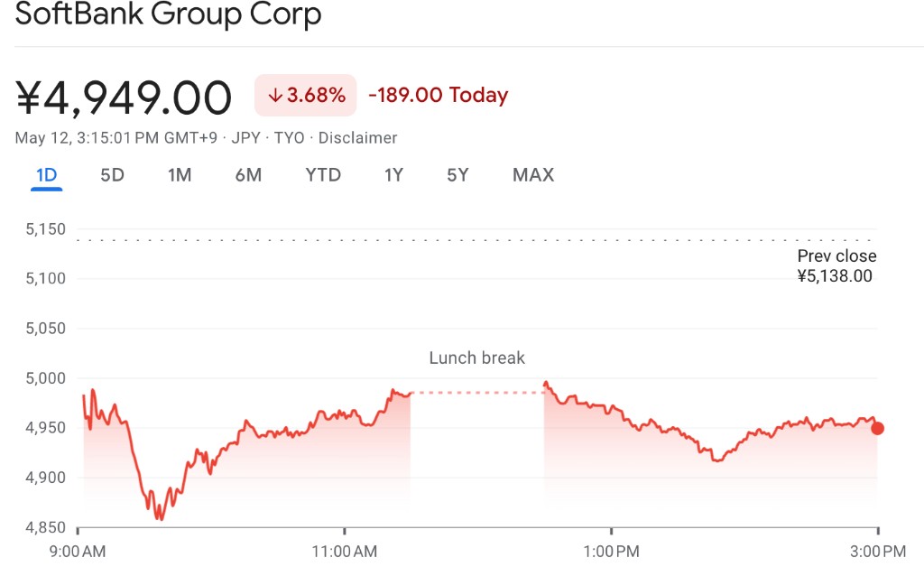Select the MAX time range
This screenshot has width=924, height=576.
[x=533, y=175]
